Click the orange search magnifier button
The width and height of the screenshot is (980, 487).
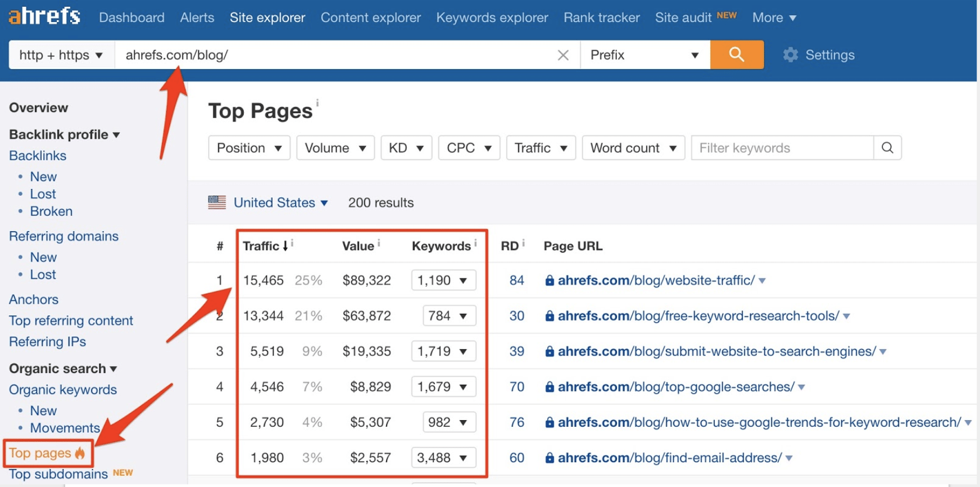point(737,55)
